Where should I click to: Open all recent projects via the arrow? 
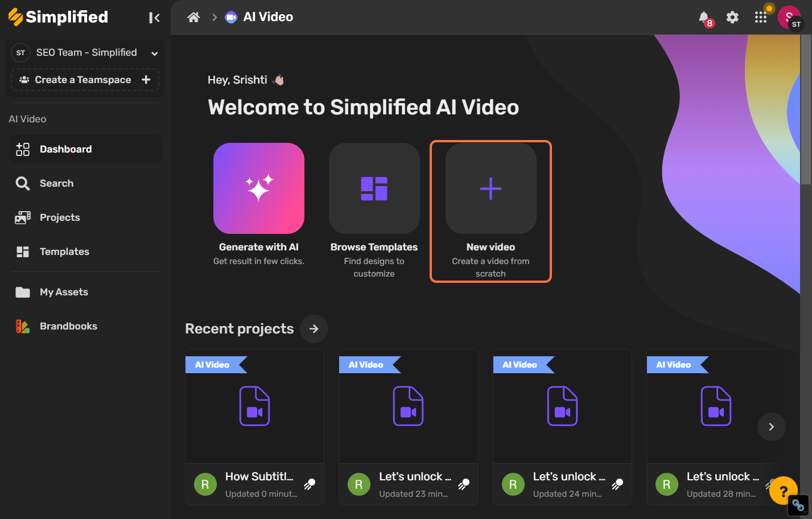click(x=314, y=328)
